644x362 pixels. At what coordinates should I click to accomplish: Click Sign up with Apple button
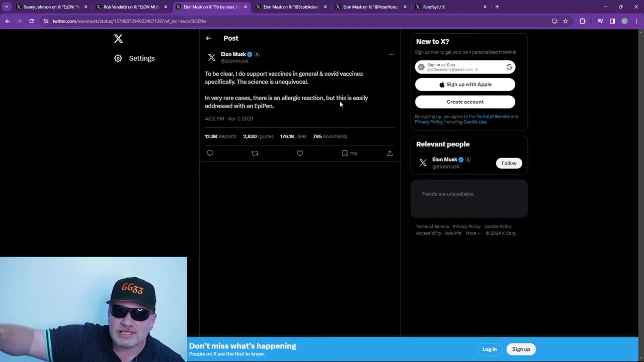click(465, 84)
